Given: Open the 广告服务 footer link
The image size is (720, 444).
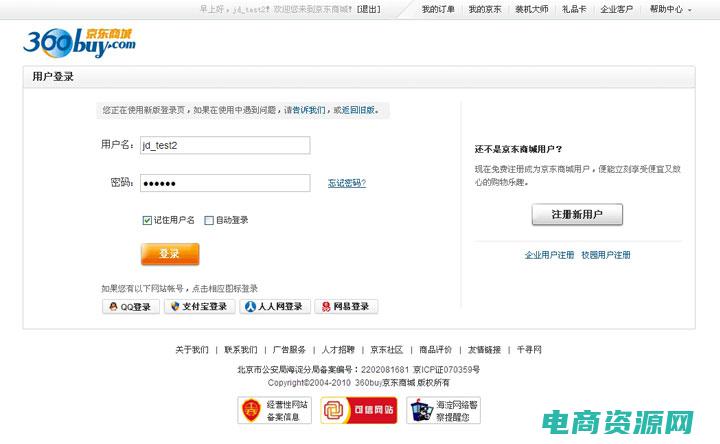Looking at the screenshot, I should (289, 350).
